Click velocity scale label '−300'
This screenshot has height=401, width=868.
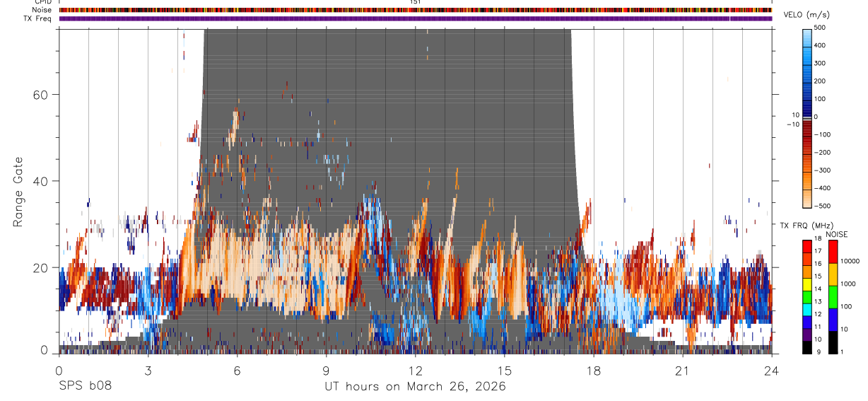[x=822, y=170]
